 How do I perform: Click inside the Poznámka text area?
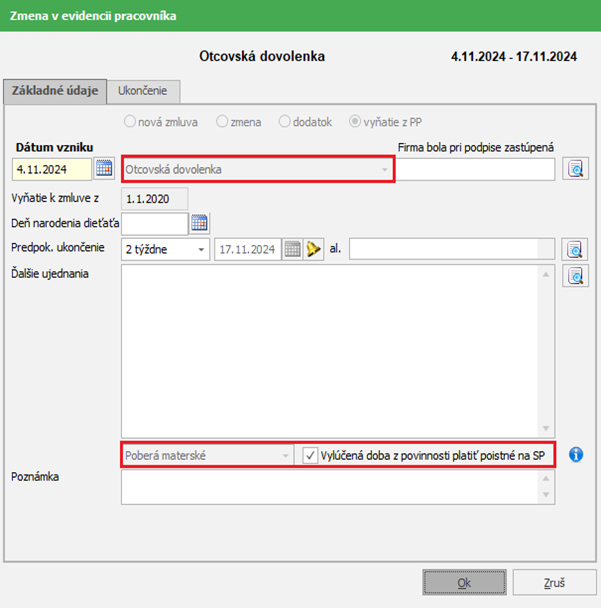click(330, 487)
